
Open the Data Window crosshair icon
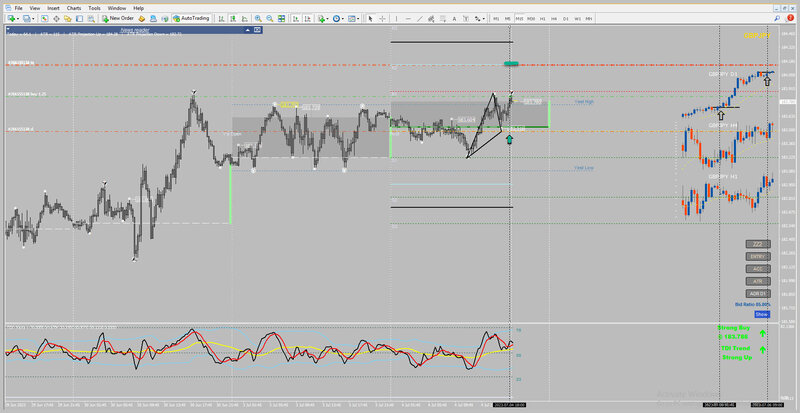[x=56, y=18]
